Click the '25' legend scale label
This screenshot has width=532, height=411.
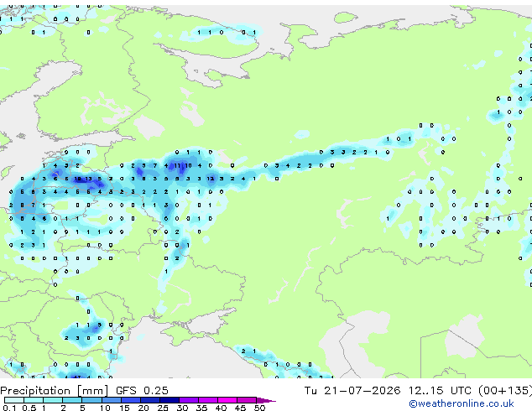click(163, 408)
